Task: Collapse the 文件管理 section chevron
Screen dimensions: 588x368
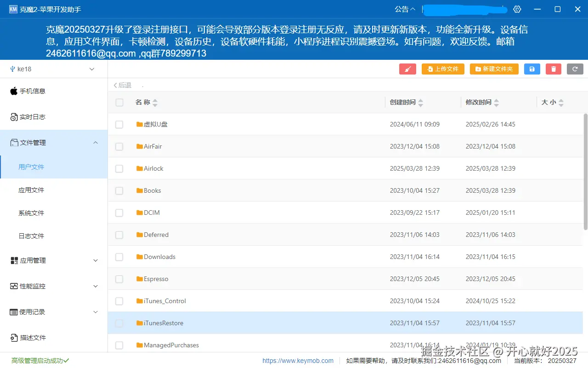Action: click(96, 143)
